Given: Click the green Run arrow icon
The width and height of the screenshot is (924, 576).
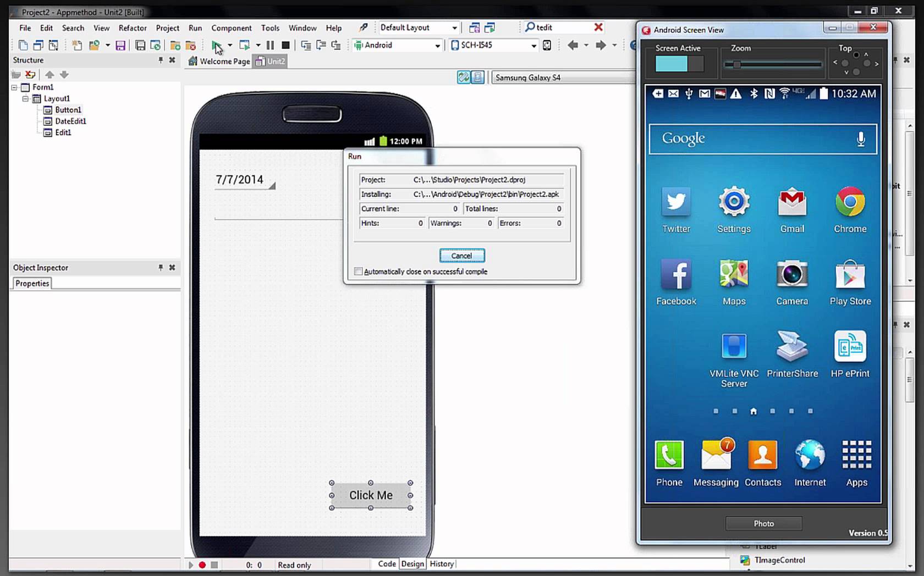Looking at the screenshot, I should 216,45.
